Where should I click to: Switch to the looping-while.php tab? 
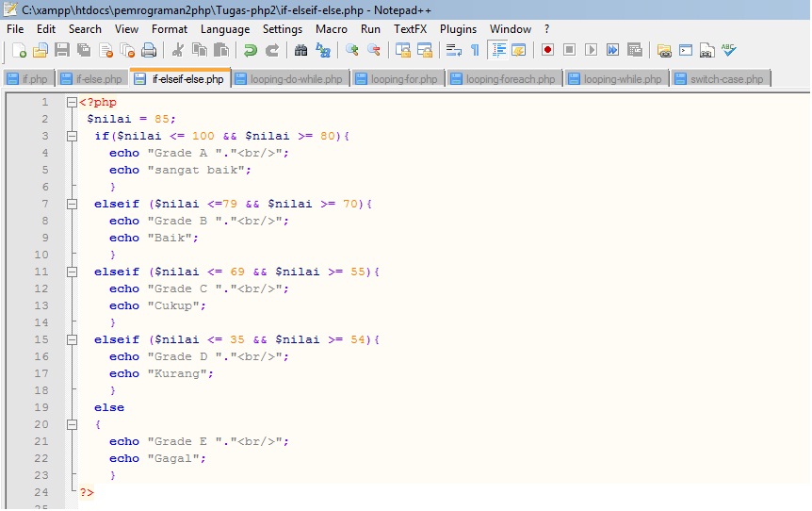(x=616, y=79)
